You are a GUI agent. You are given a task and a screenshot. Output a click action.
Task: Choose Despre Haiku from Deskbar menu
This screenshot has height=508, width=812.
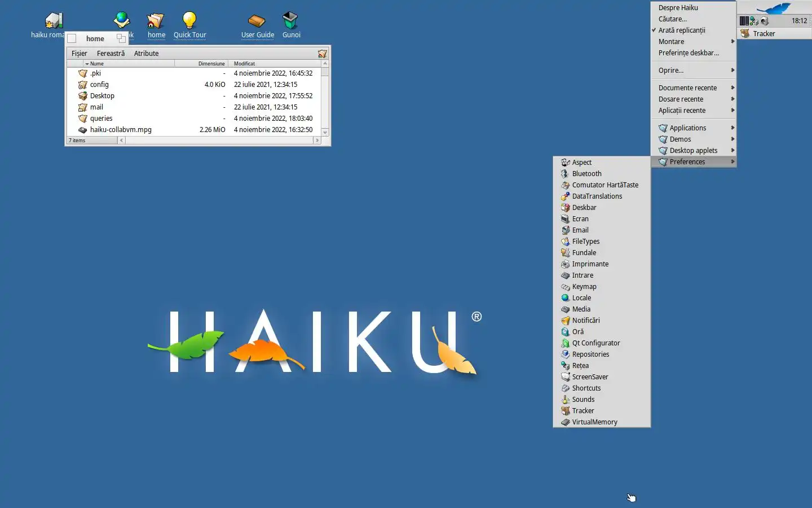[x=694, y=8]
